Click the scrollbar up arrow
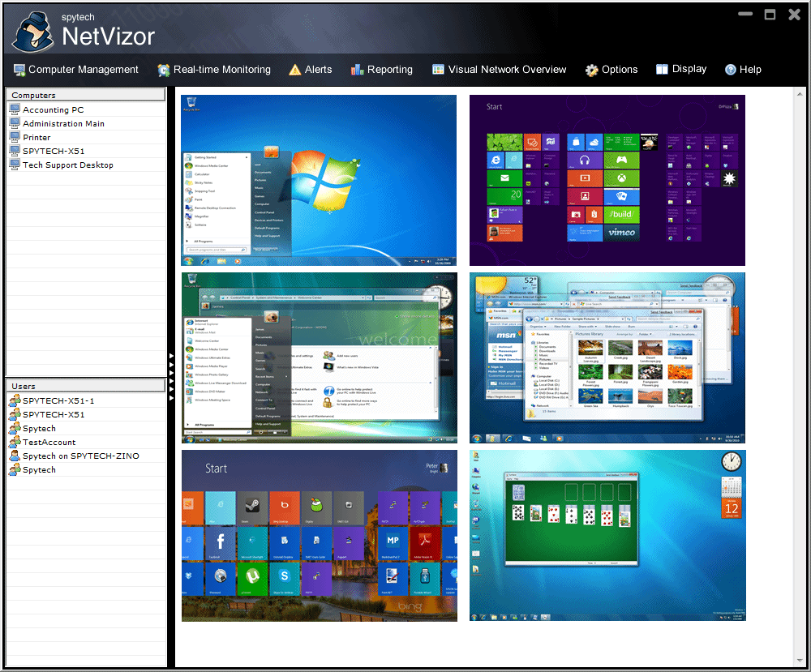Image resolution: width=811 pixels, height=672 pixels. 800,94
